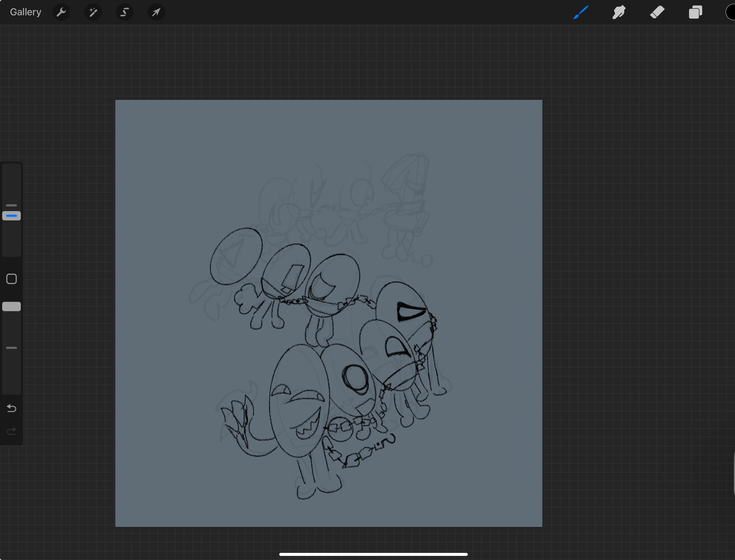
Task: Activate the Transform arrow tool
Action: (x=156, y=12)
